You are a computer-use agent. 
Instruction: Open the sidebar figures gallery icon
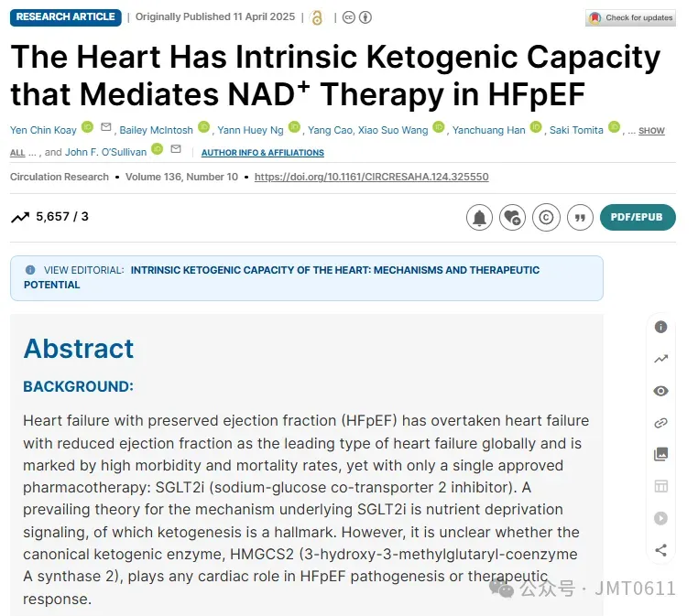(660, 455)
